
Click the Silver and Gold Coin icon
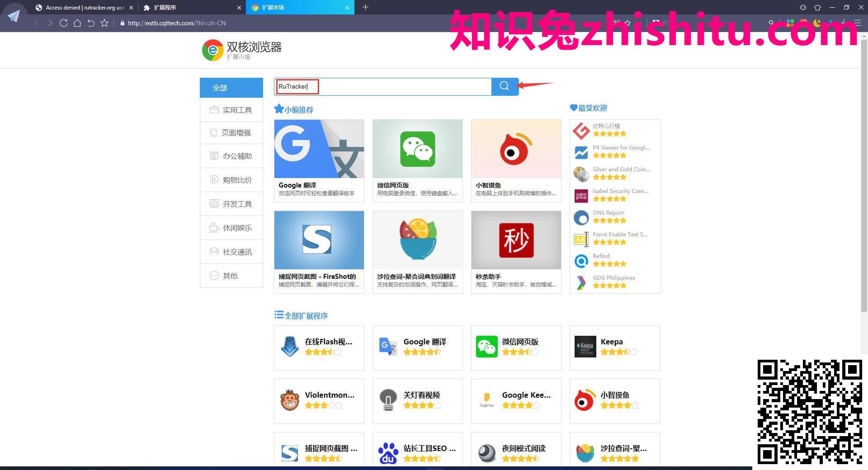coord(581,174)
